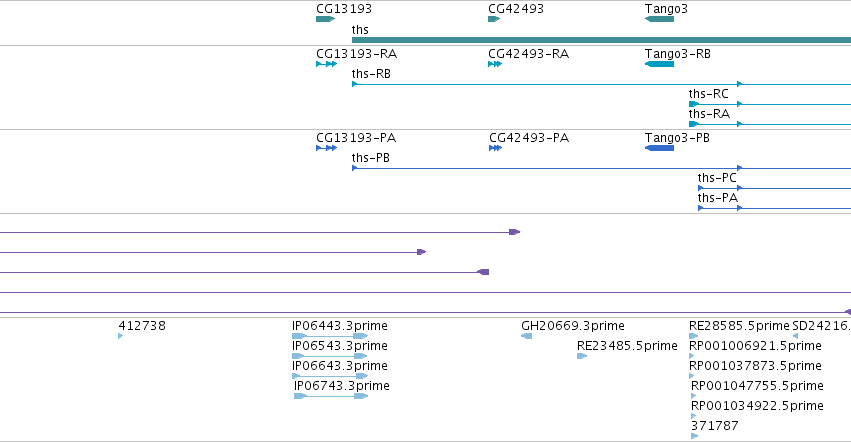Select the CG42493-PA protein glyph
851x442 pixels.
pos(496,148)
